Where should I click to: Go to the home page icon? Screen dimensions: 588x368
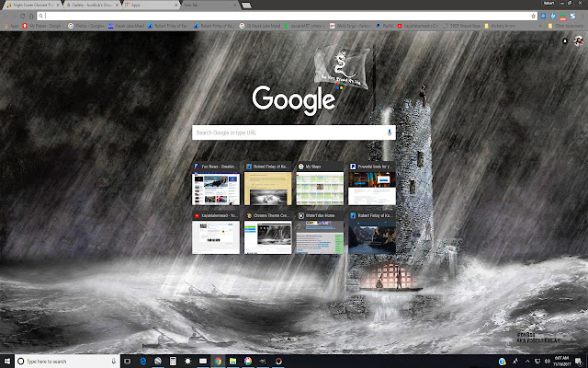(31, 17)
